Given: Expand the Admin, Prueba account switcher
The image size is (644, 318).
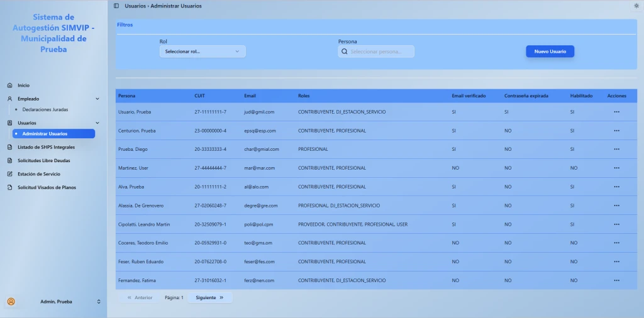Looking at the screenshot, I should click(x=99, y=302).
